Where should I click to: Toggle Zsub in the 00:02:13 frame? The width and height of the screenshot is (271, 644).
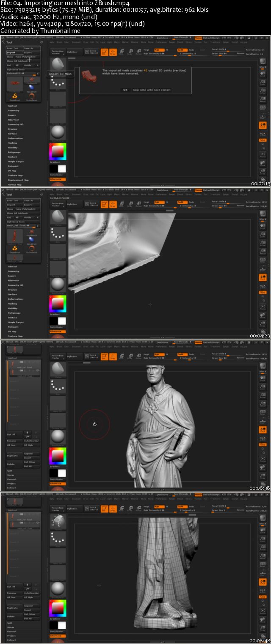(x=191, y=49)
